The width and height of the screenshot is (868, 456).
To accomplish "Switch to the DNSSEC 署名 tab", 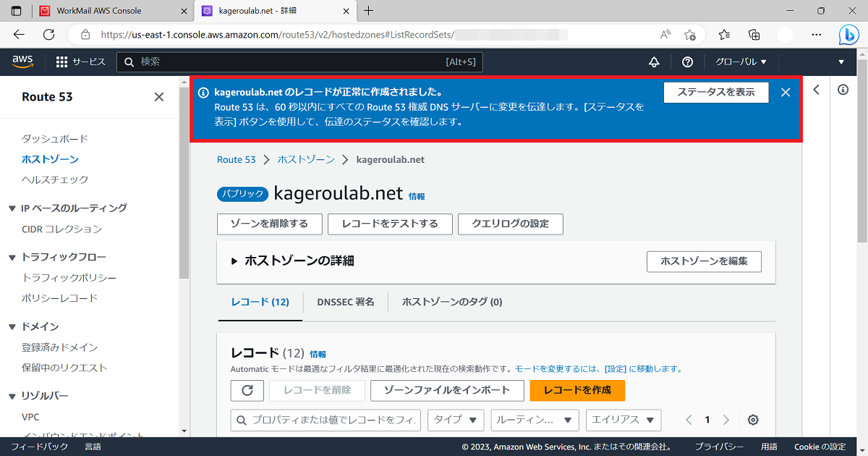I will click(x=346, y=302).
